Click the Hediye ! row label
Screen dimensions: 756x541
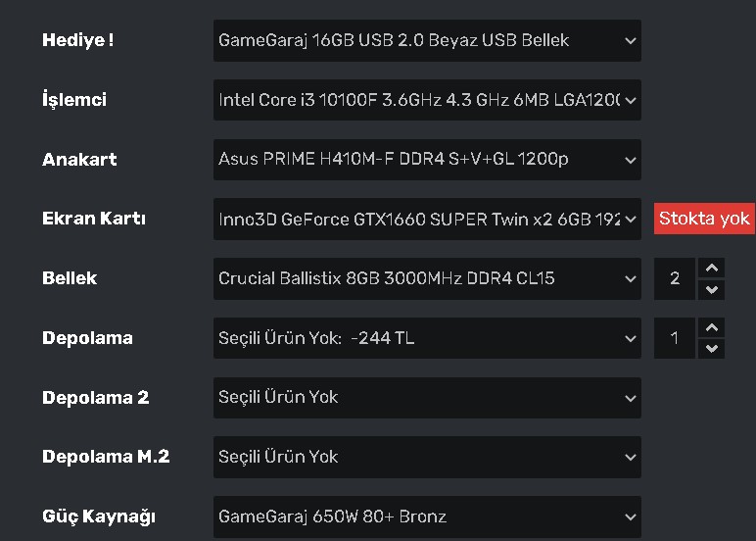78,41
